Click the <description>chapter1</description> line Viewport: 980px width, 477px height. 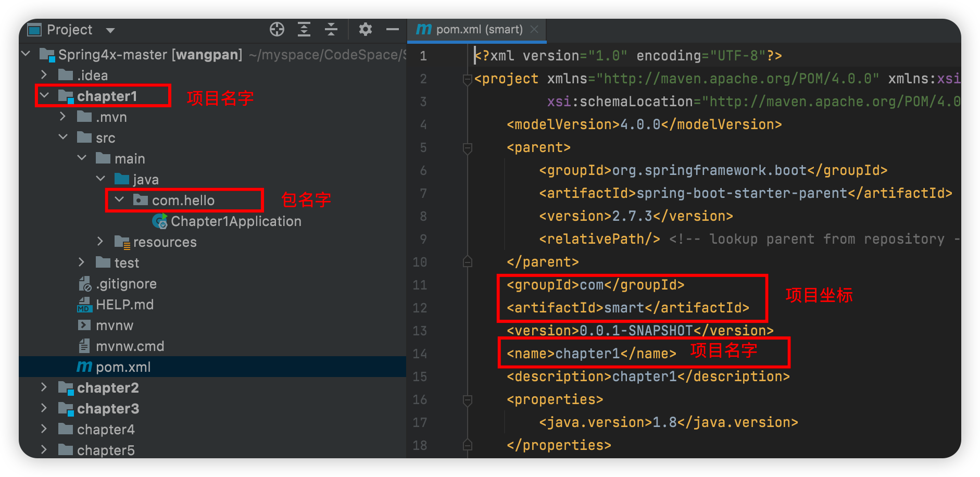[x=648, y=376]
